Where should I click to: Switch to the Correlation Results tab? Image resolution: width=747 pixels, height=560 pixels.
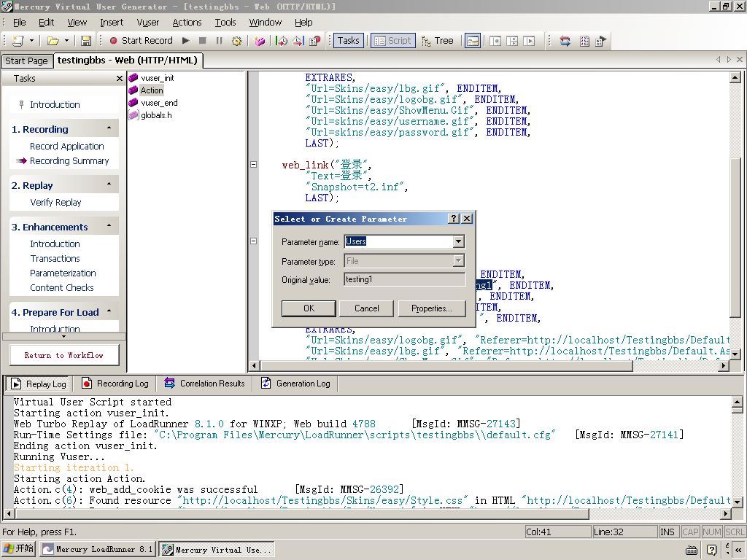click(204, 384)
